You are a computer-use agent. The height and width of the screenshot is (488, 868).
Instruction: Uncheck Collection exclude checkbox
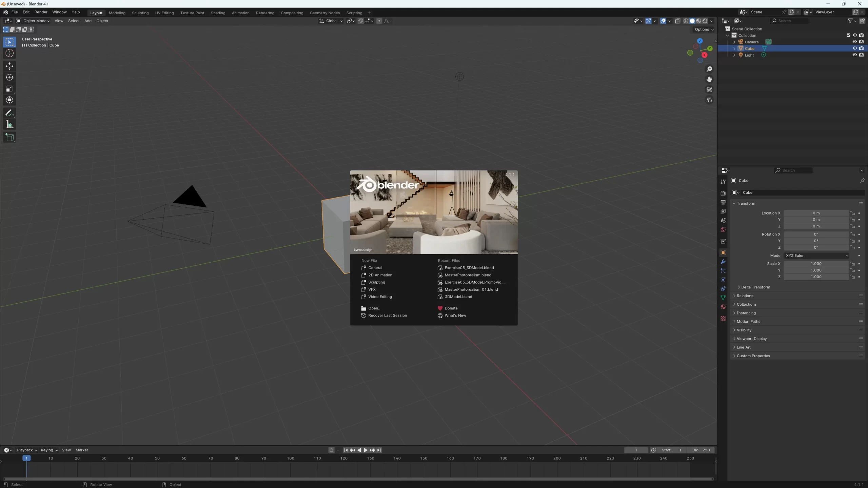click(x=848, y=35)
